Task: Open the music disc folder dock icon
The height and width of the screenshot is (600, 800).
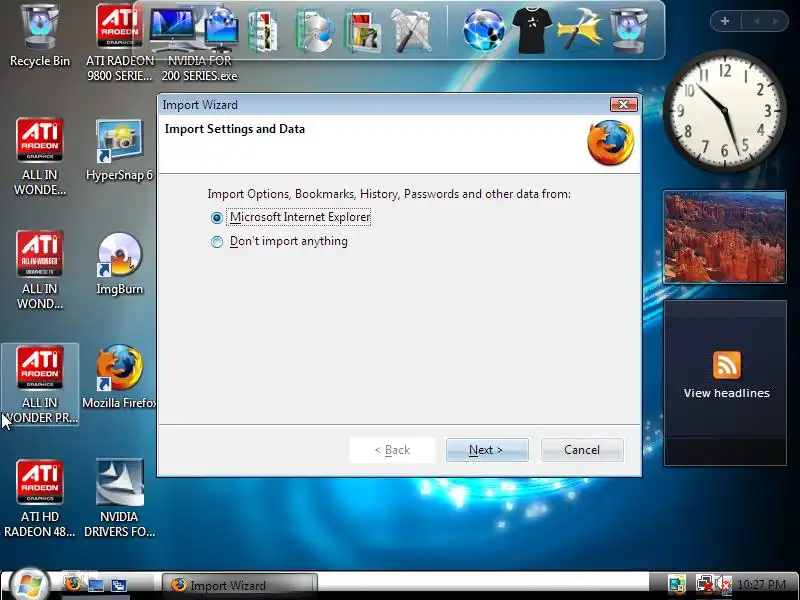Action: click(314, 31)
